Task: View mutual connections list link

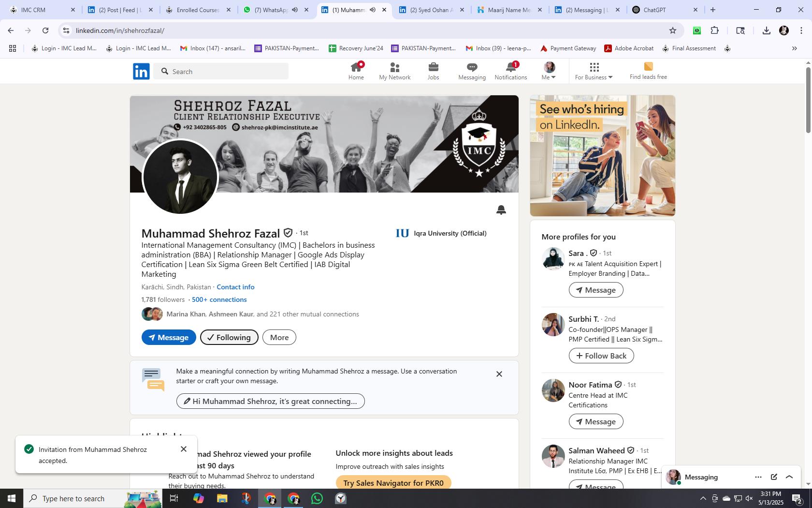Action: [x=262, y=314]
